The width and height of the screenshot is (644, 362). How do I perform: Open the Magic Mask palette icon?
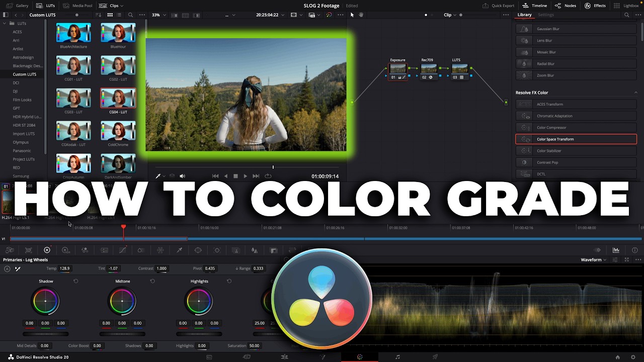tap(235, 250)
